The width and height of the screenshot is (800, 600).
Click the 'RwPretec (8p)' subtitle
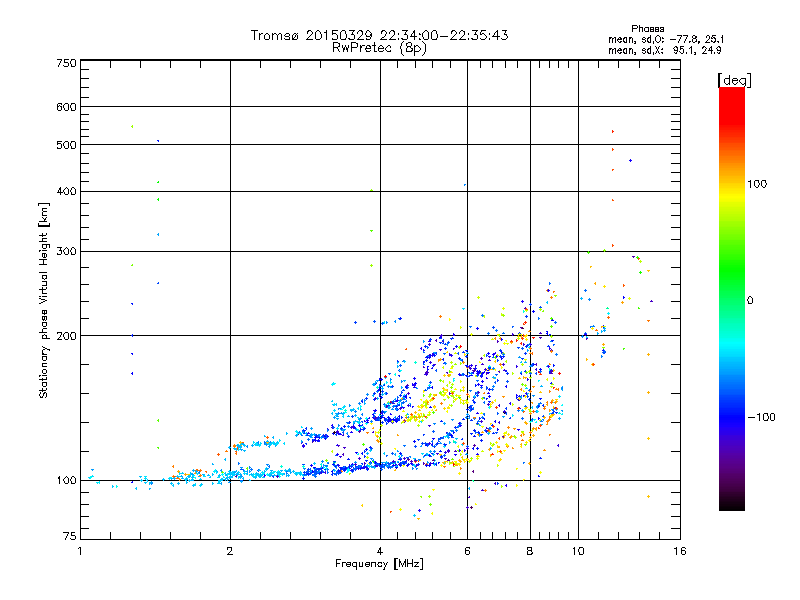pyautogui.click(x=379, y=48)
